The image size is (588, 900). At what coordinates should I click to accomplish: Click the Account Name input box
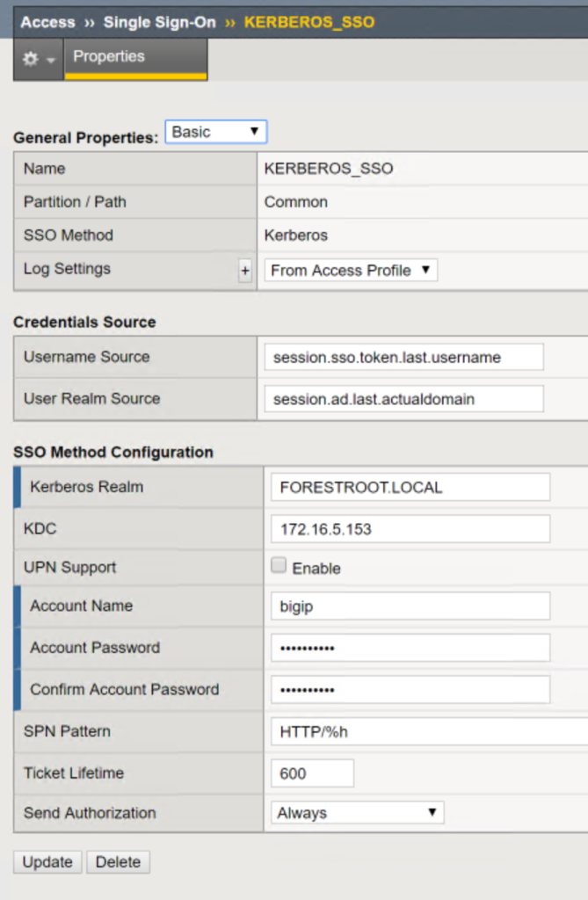pyautogui.click(x=410, y=606)
